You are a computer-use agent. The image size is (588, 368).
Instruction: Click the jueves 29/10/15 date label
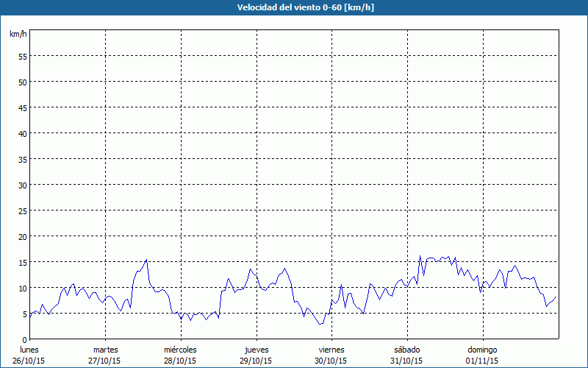pyautogui.click(x=256, y=355)
